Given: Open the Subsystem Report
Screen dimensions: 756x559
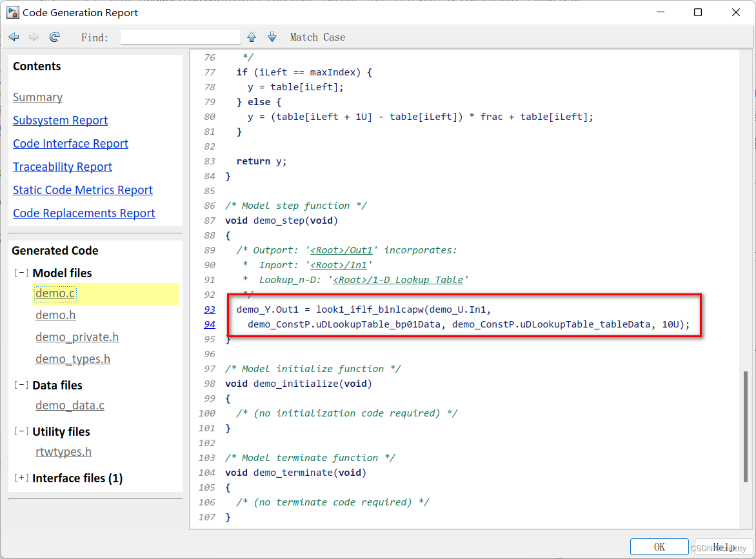Looking at the screenshot, I should pyautogui.click(x=60, y=121).
